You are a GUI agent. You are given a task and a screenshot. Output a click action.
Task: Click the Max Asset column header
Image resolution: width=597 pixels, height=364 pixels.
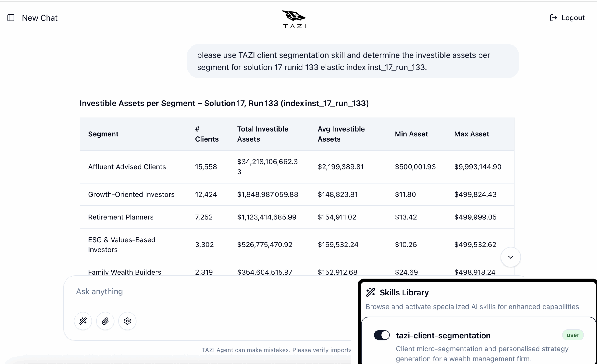click(x=472, y=134)
